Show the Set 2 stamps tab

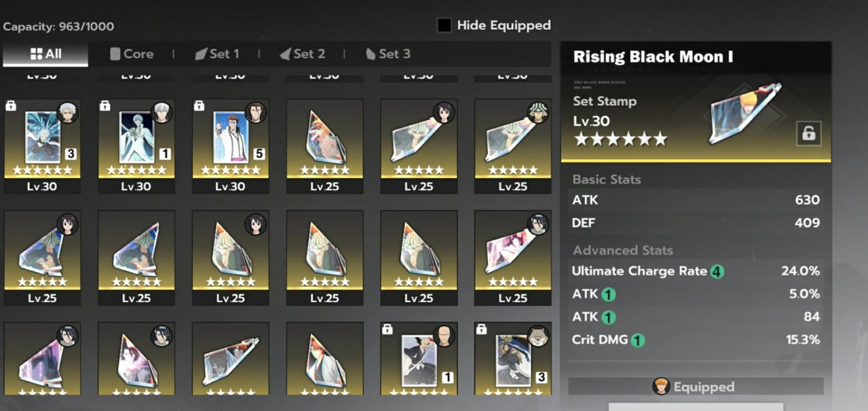click(x=303, y=54)
